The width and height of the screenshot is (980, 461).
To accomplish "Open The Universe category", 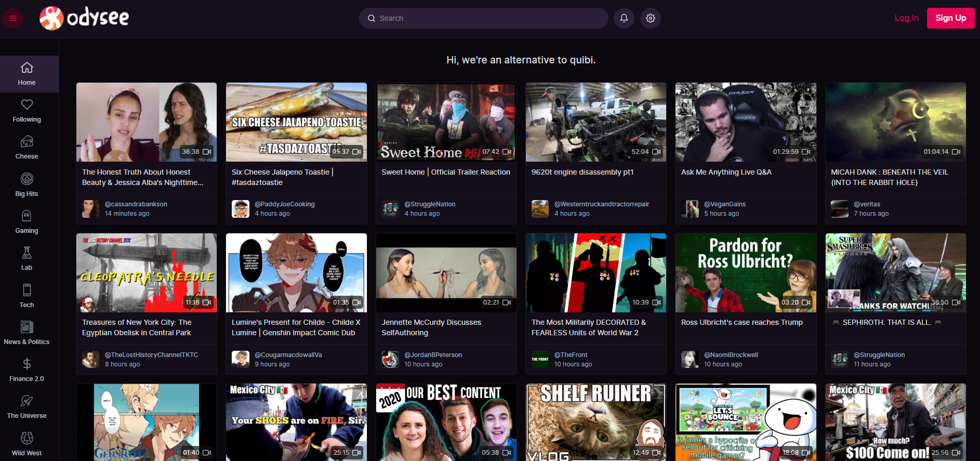I will click(27, 407).
